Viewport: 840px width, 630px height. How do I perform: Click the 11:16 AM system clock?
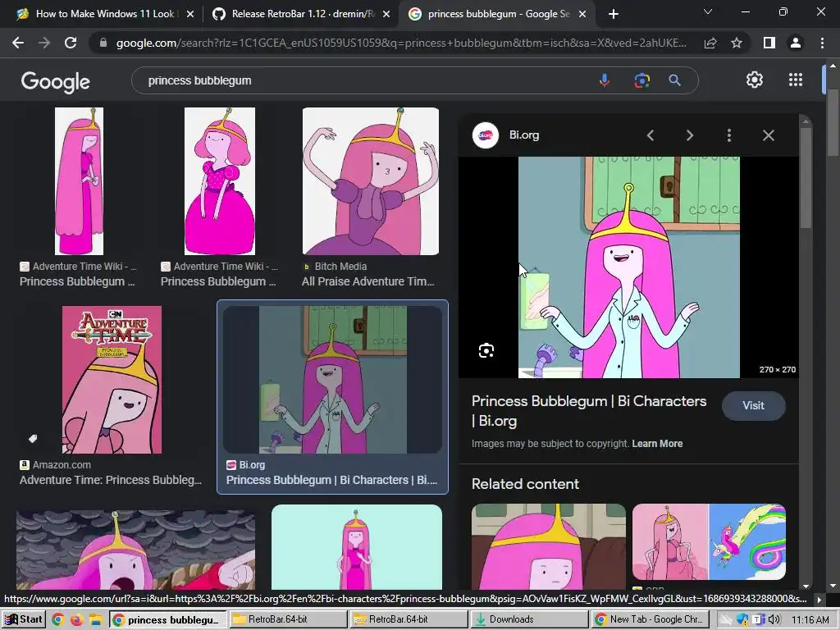point(810,620)
